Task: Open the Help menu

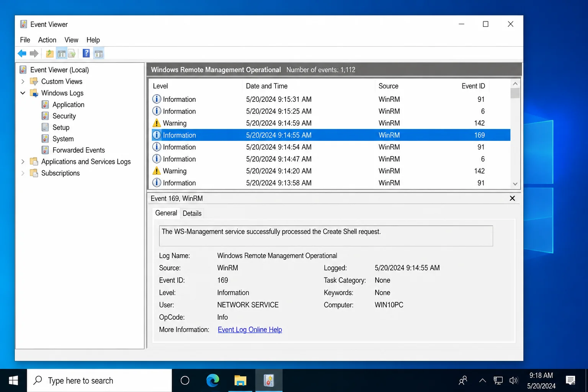Action: click(x=93, y=40)
